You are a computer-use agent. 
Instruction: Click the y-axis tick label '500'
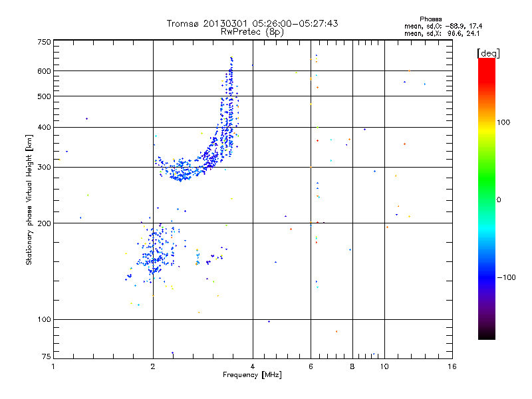point(44,96)
